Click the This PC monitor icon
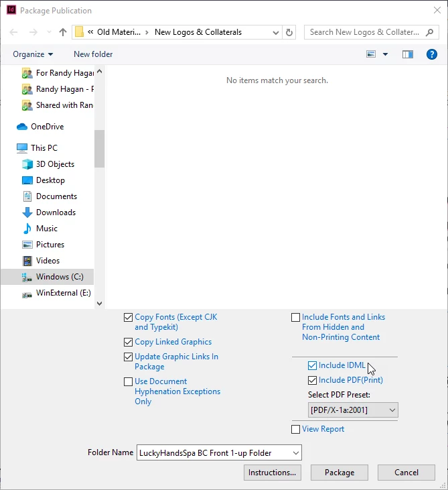This screenshot has width=448, height=490. click(x=22, y=148)
